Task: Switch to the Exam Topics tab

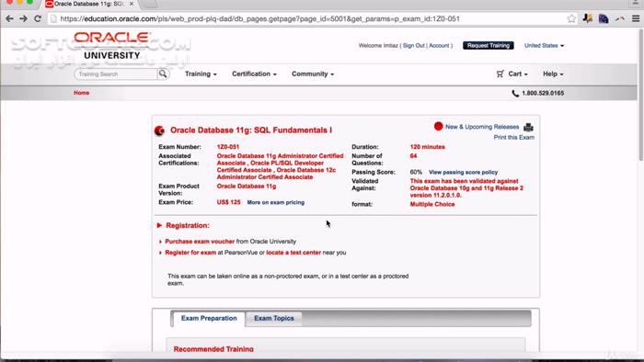Action: click(274, 318)
